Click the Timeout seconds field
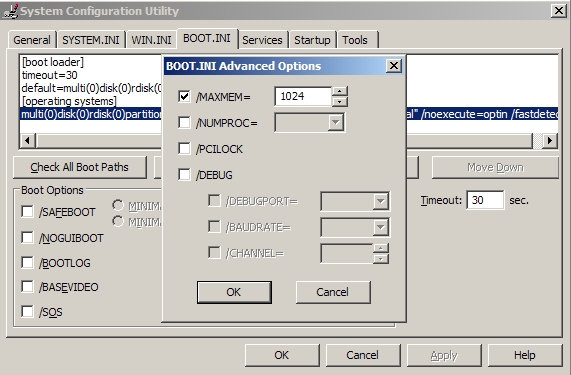 tap(485, 200)
